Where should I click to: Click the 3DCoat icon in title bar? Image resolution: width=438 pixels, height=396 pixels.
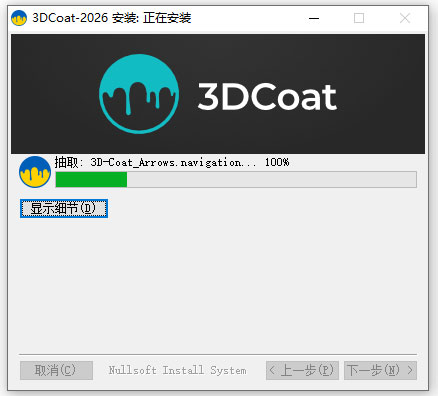[19, 18]
